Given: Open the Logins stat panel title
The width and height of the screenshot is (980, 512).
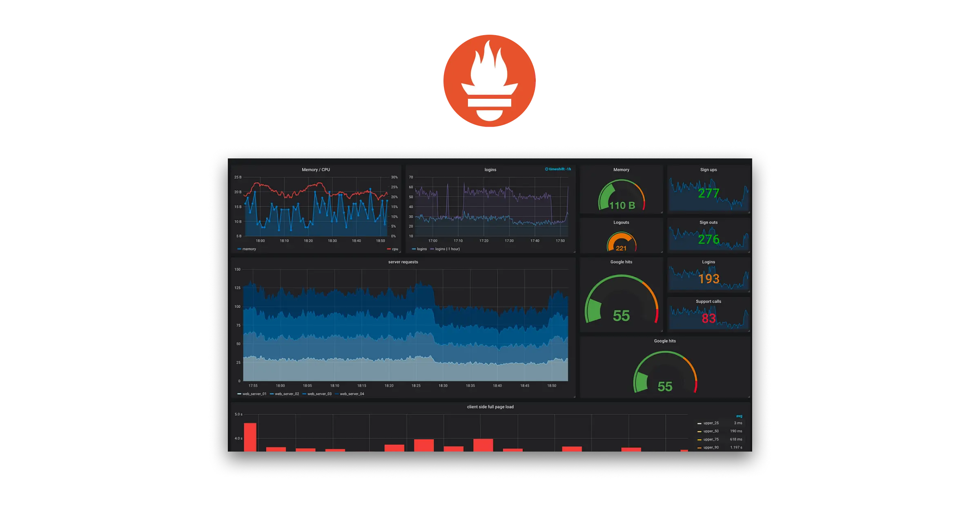Looking at the screenshot, I should 708,262.
